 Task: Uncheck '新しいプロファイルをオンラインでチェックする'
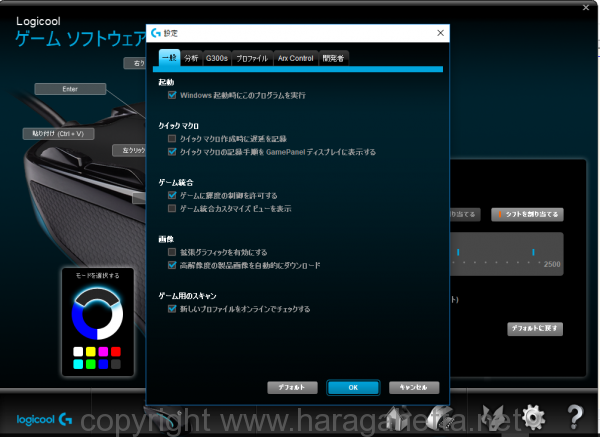tap(172, 308)
